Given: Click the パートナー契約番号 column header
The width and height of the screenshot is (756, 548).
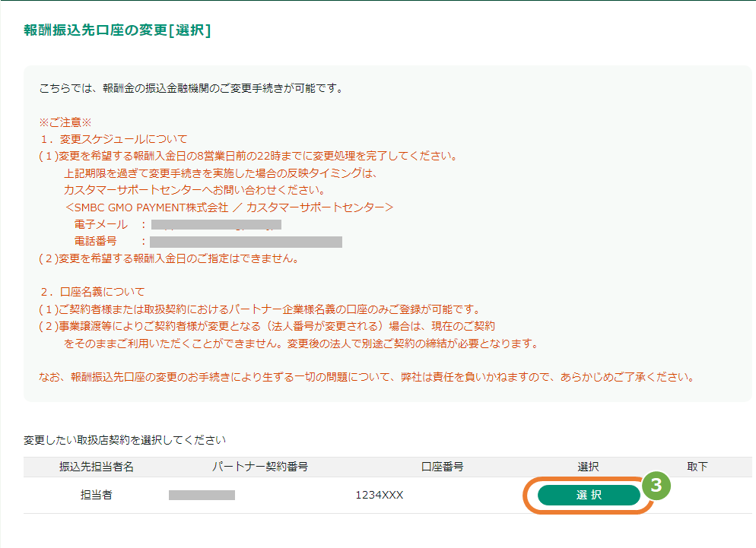Looking at the screenshot, I should pyautogui.click(x=260, y=467).
